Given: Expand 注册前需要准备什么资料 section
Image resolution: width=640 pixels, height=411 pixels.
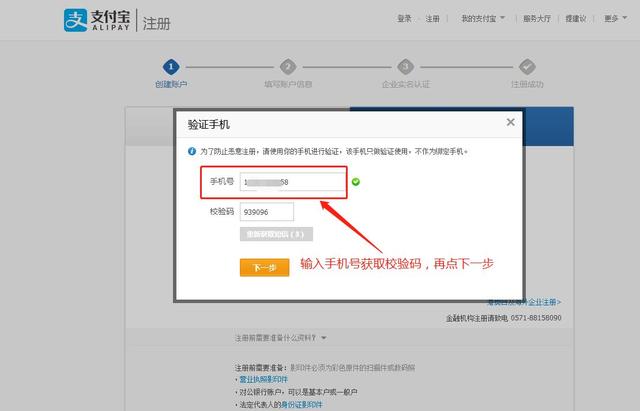Looking at the screenshot, I should (x=281, y=338).
